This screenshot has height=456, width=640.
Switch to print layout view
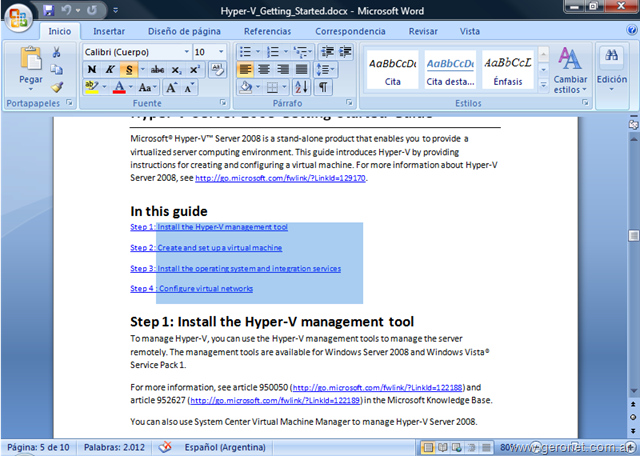(x=428, y=447)
